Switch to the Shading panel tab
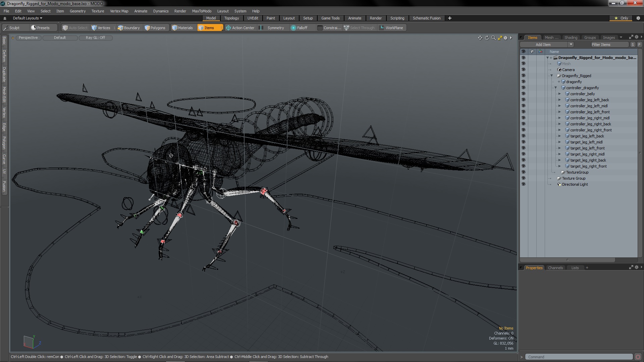 pos(571,38)
